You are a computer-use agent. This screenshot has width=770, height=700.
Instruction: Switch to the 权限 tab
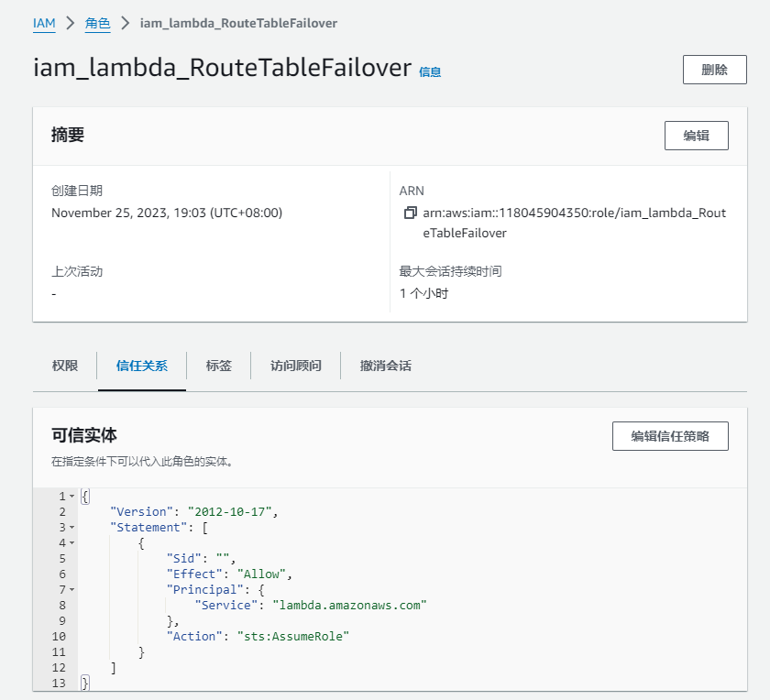pos(65,366)
